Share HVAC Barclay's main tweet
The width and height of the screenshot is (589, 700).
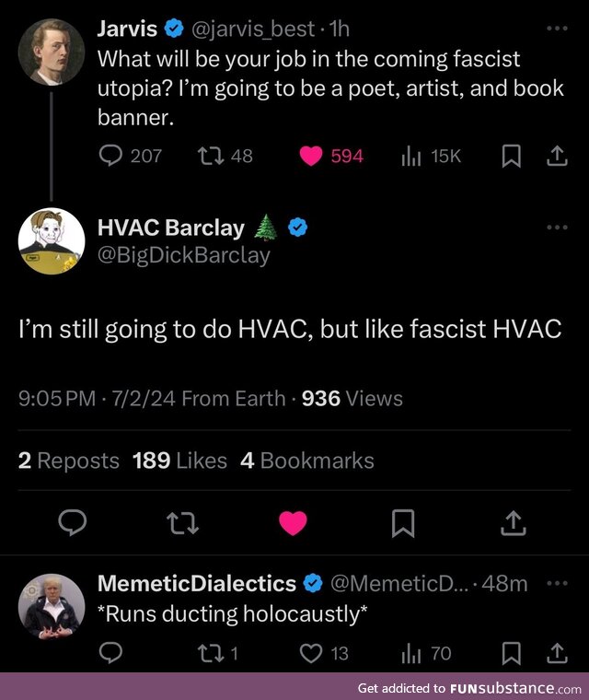tap(512, 523)
